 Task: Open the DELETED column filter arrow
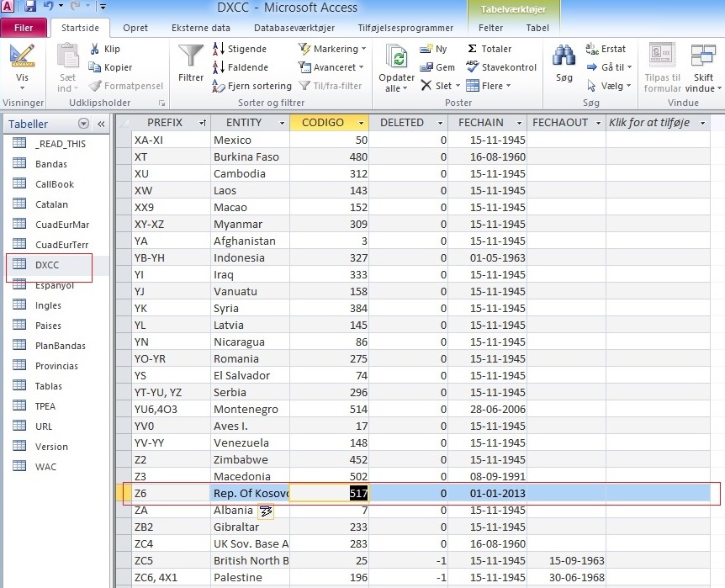coord(440,123)
